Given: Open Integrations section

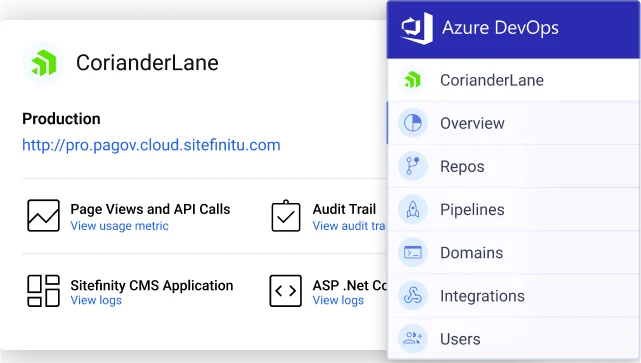Looking at the screenshot, I should pyautogui.click(x=514, y=296).
